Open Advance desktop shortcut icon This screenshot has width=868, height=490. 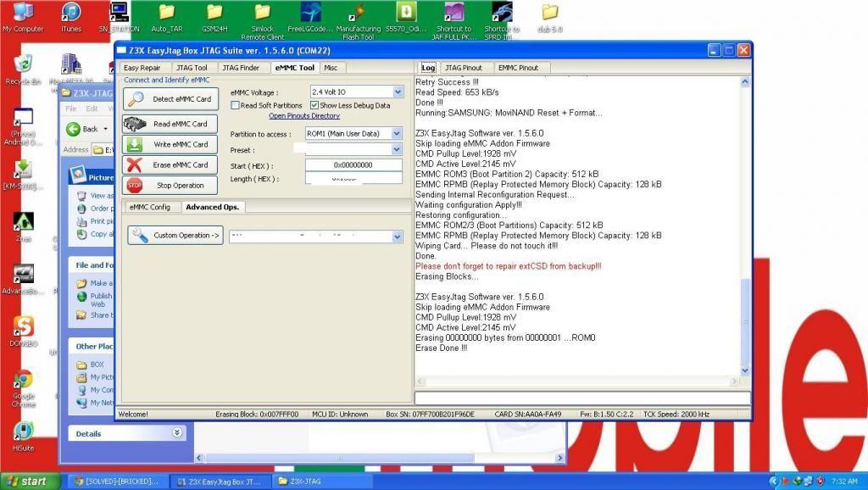[x=23, y=280]
